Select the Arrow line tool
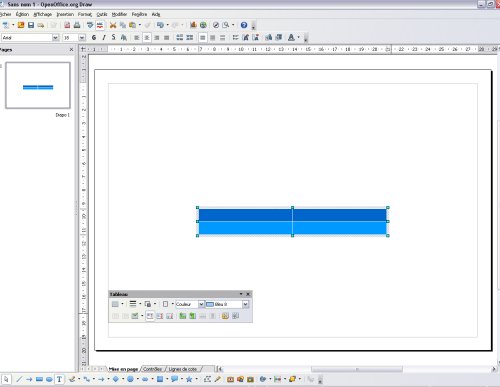500x387 pixels. (29, 379)
